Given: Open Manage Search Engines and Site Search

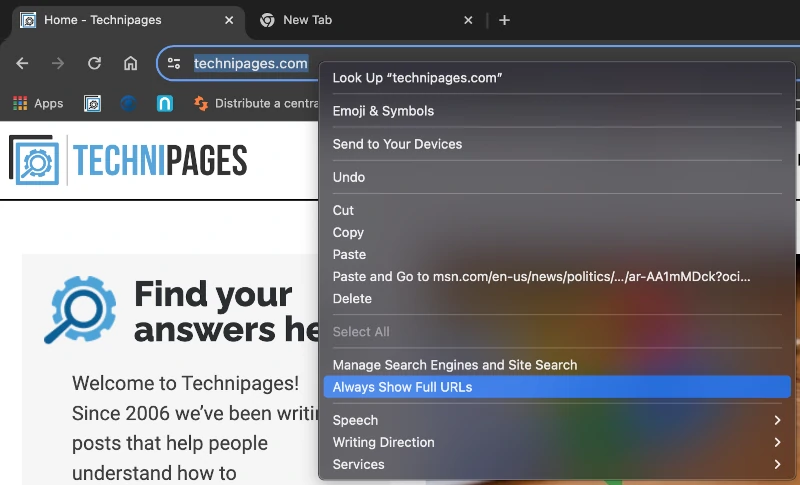Looking at the screenshot, I should (557, 365).
